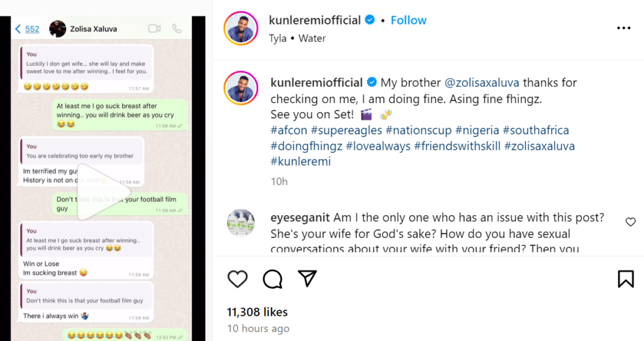Image resolution: width=644 pixels, height=341 pixels.
Task: Like the eyeseganit comment
Action: [631, 222]
